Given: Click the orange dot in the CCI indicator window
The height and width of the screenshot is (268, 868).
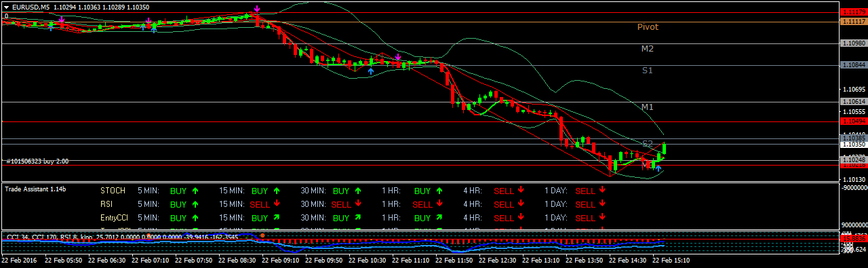Looking at the screenshot, I should click(262, 235).
